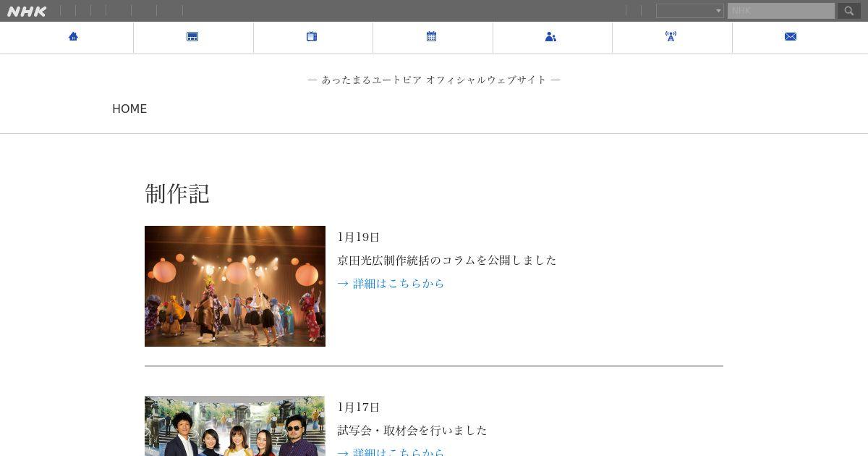The width and height of the screenshot is (868, 456).
Task: Select the 1月17日 date text
Action: click(359, 407)
